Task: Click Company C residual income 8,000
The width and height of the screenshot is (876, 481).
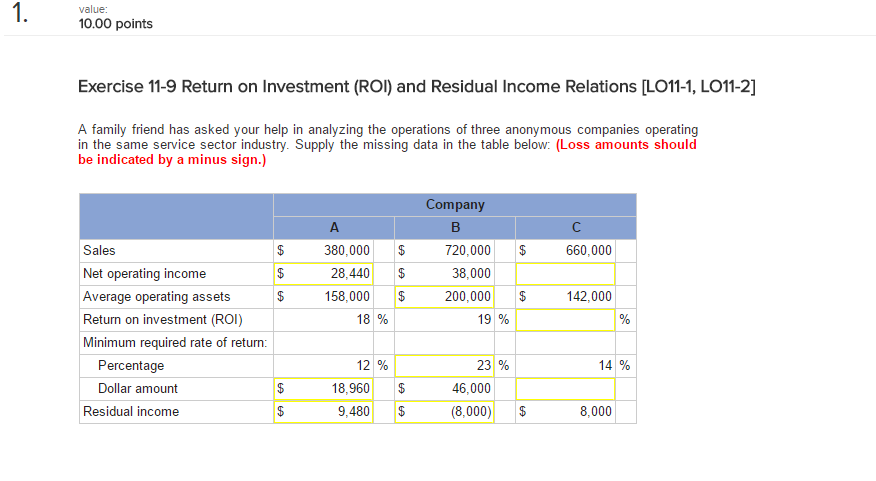Action: tap(596, 412)
